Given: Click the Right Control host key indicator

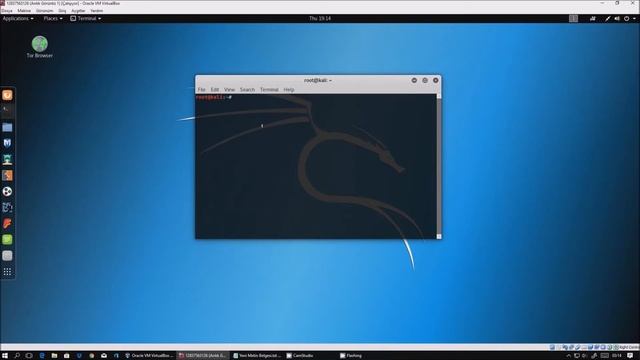Looking at the screenshot, I should tap(629, 347).
